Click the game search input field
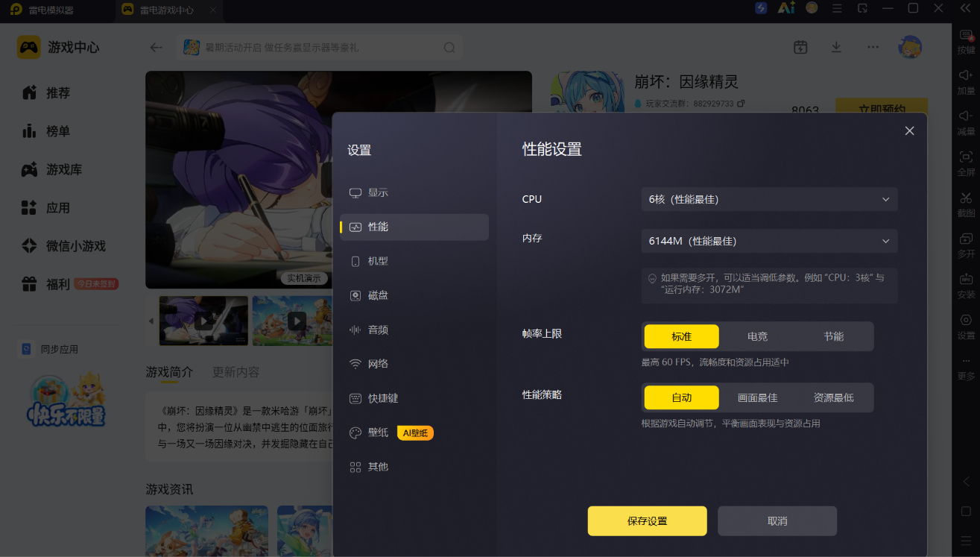 click(320, 47)
